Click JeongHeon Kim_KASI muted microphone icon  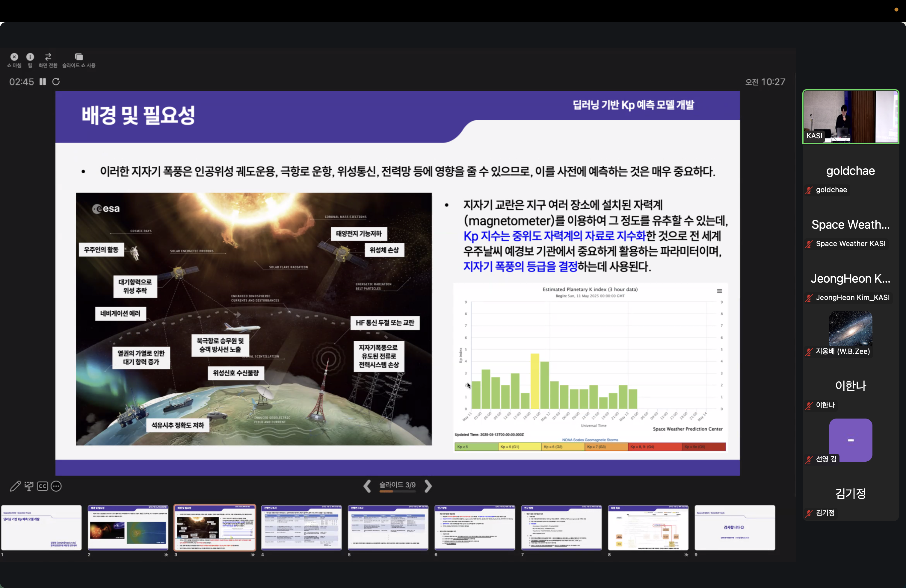pyautogui.click(x=809, y=298)
